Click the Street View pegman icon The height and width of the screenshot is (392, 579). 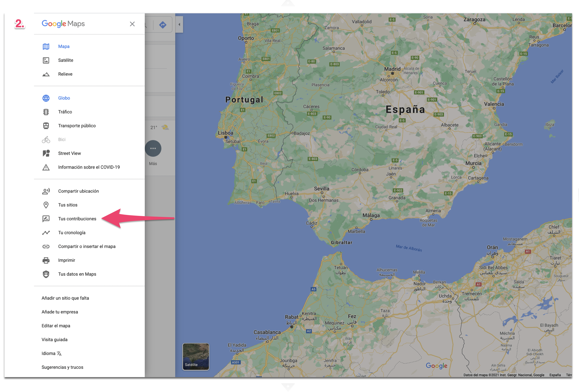point(46,153)
